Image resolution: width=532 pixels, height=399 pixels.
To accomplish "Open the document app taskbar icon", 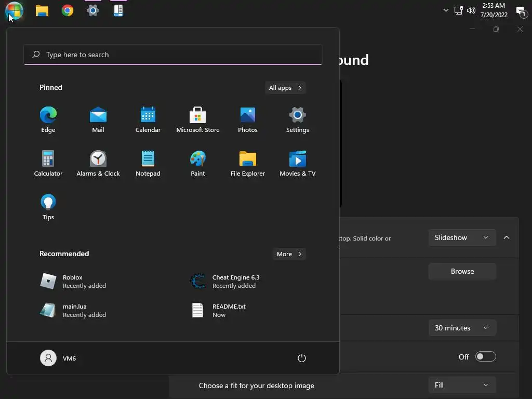I will point(118,10).
